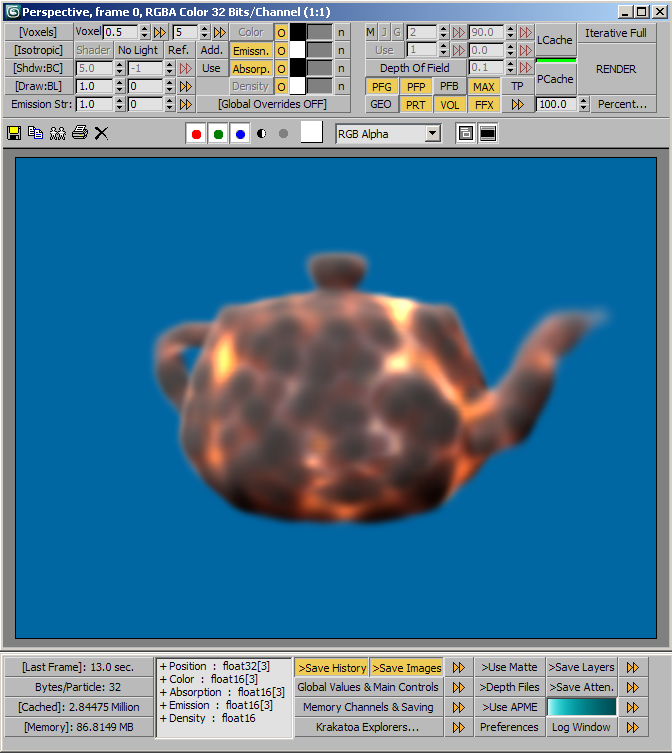
Task: Open double-arrow beside Krakatoa Explorers
Action: 458,727
